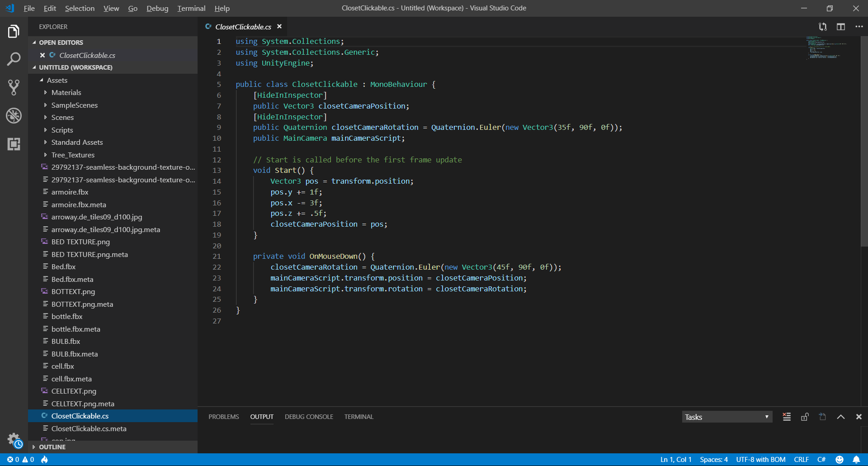Open the Search view in activity bar
The image size is (868, 466).
click(x=14, y=59)
